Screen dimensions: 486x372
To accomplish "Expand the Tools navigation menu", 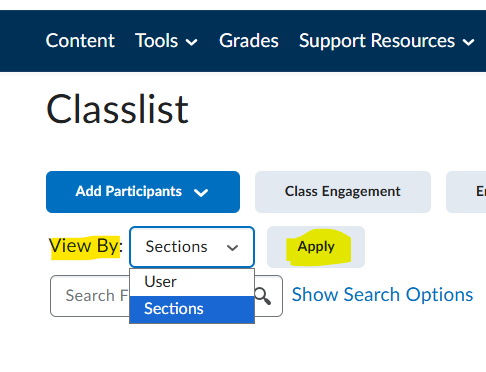I will tap(166, 41).
